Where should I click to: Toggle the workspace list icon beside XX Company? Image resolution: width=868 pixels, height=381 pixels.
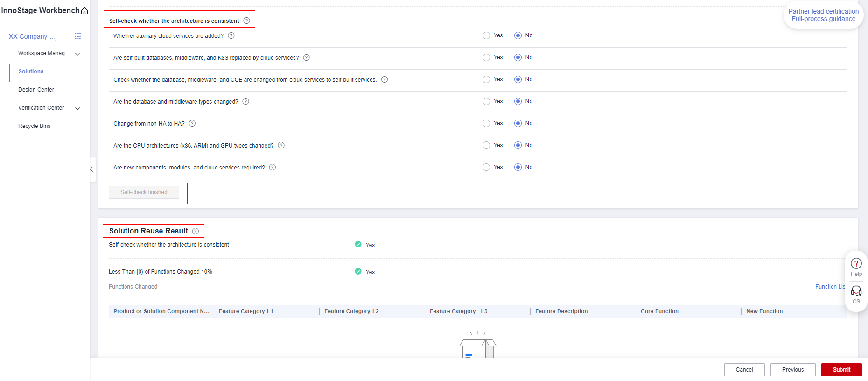click(78, 36)
